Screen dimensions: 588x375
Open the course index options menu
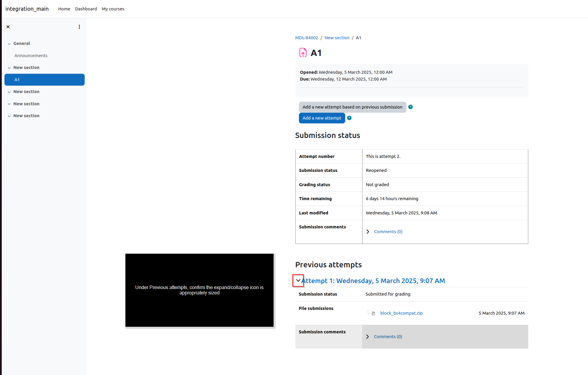pos(79,27)
